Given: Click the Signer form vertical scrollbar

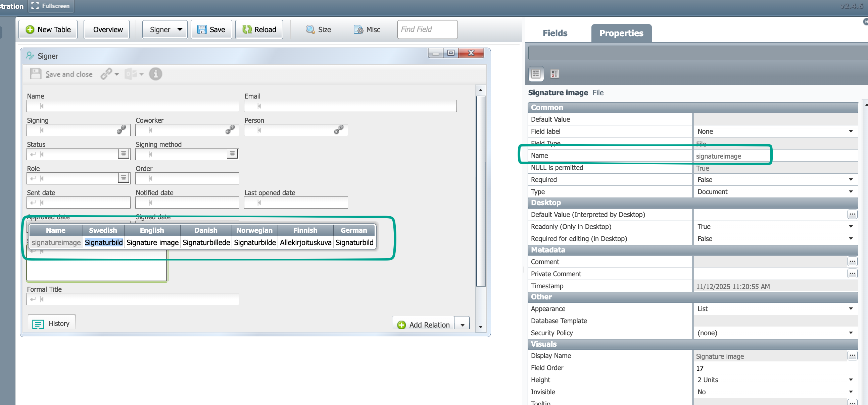Looking at the screenshot, I should [x=481, y=191].
